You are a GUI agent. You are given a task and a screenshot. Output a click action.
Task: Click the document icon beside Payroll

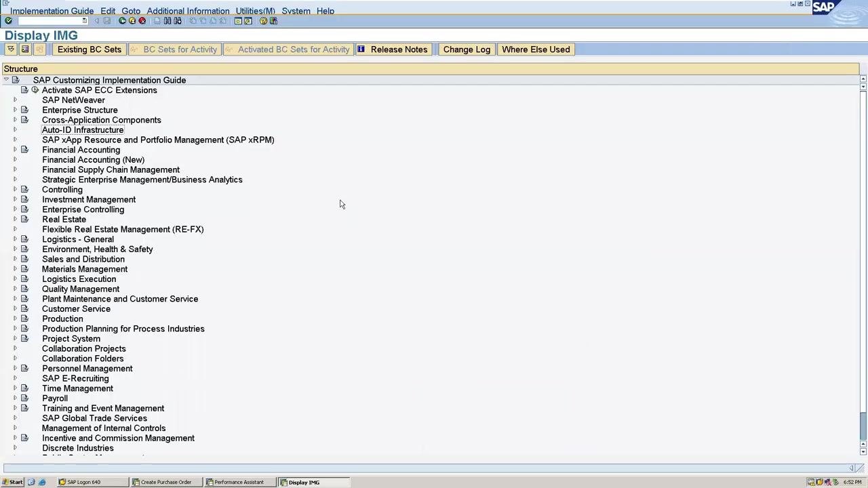[x=24, y=399]
